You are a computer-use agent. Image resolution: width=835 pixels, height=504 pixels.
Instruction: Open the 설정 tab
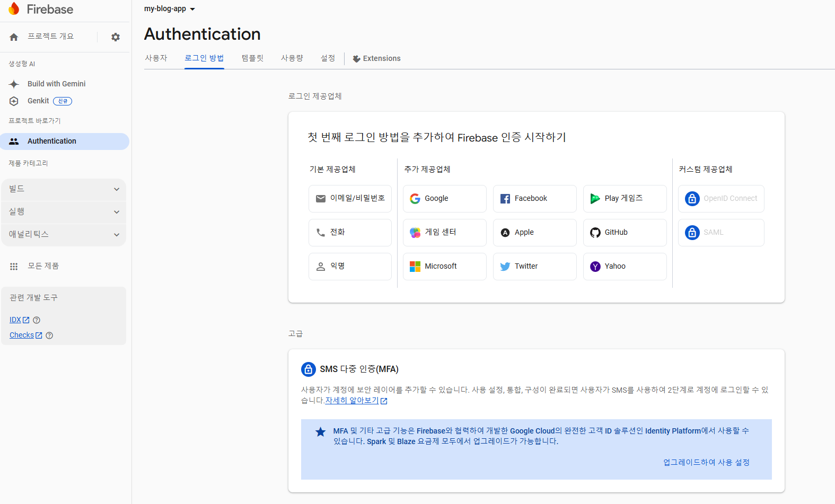(x=328, y=58)
